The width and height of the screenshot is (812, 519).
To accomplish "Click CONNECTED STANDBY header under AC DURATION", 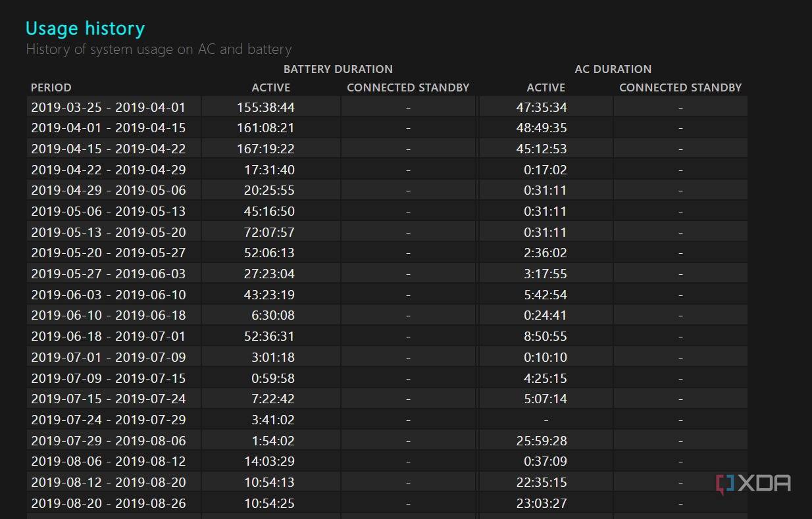I will click(680, 87).
